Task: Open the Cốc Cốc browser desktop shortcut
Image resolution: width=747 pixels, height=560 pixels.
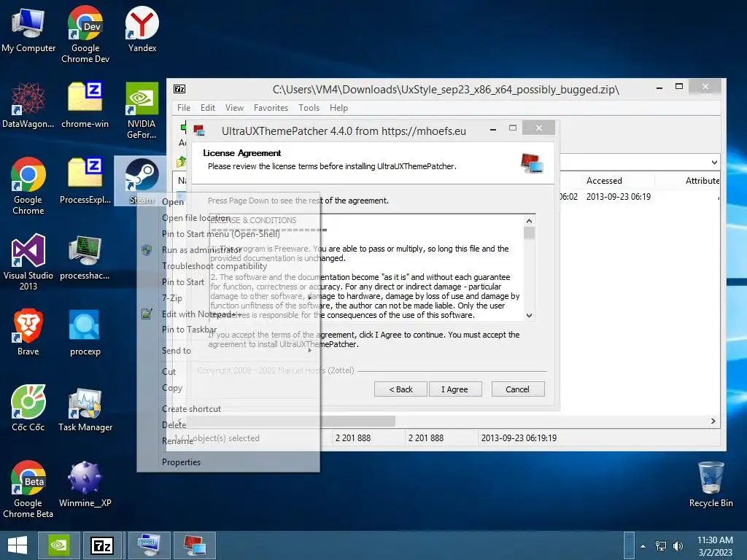Action: point(28,408)
